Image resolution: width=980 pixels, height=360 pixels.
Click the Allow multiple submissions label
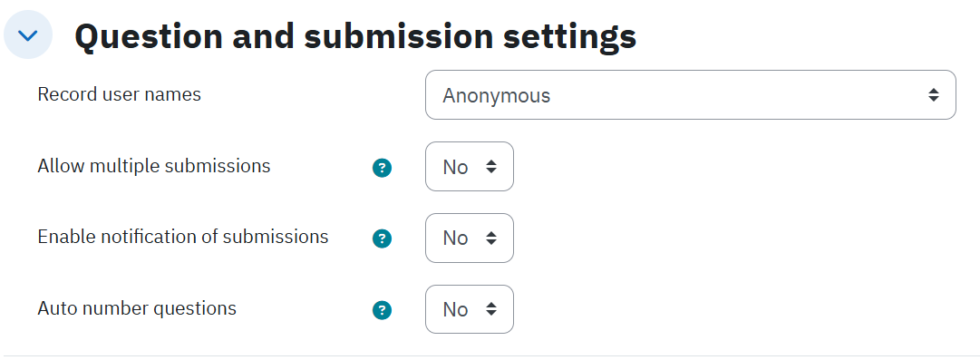coord(154,166)
